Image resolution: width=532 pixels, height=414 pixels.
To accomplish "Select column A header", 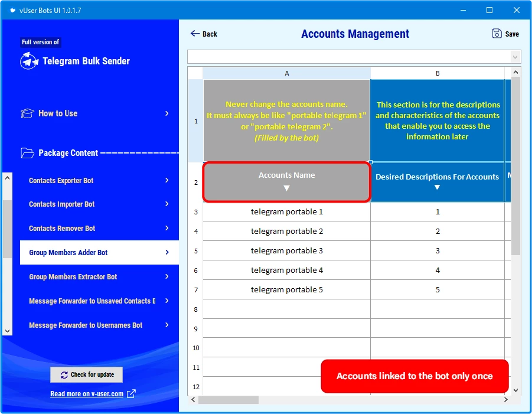I will 287,73.
